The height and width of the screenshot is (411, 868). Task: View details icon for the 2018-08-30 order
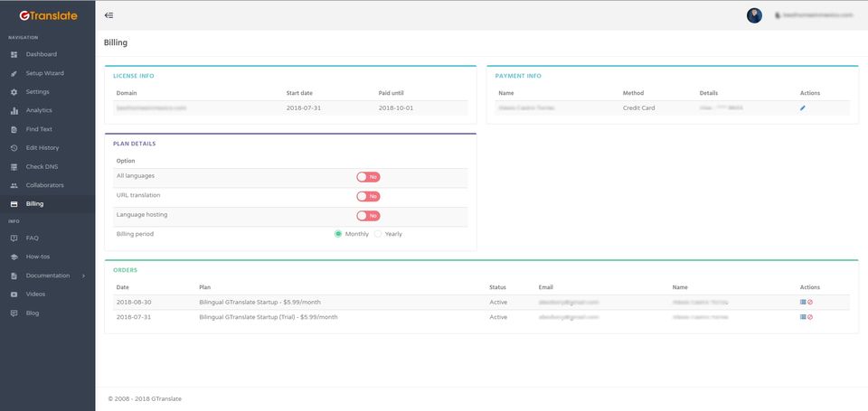pyautogui.click(x=803, y=302)
